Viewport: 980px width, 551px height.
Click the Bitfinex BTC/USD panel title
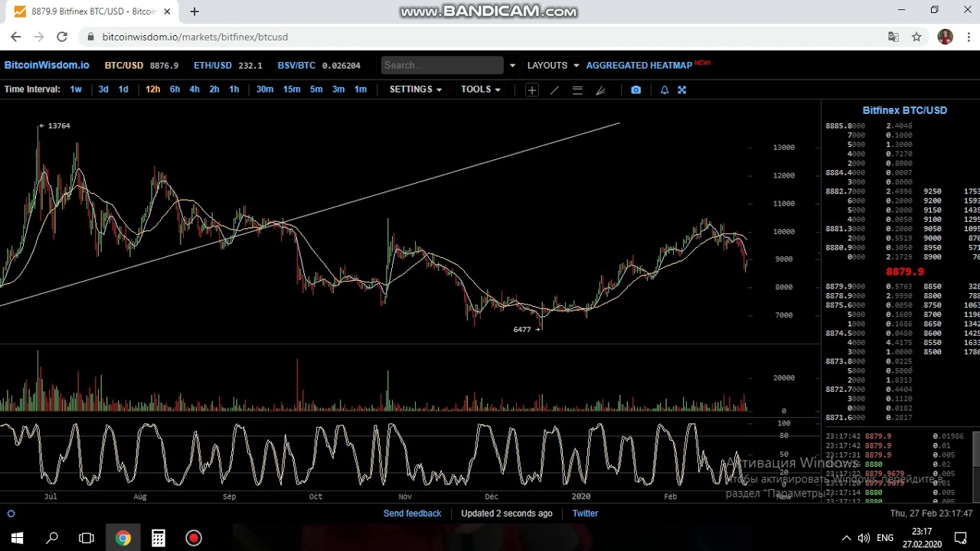[x=904, y=110]
